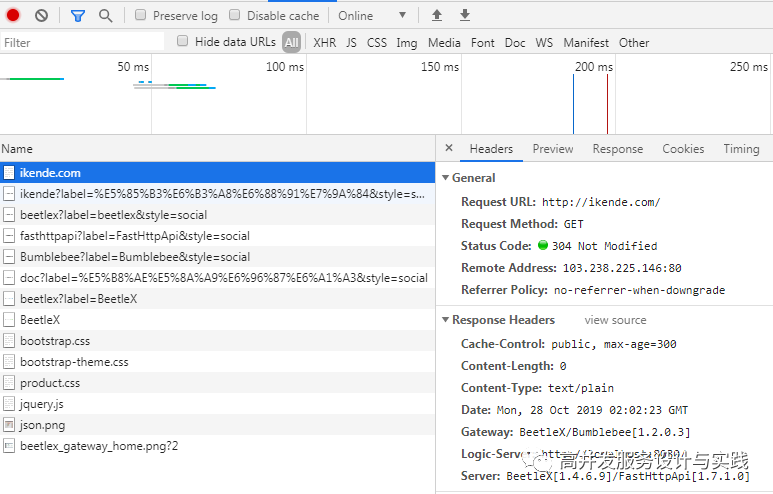The image size is (773, 494).
Task: Click in the Filter text field
Action: pos(82,42)
